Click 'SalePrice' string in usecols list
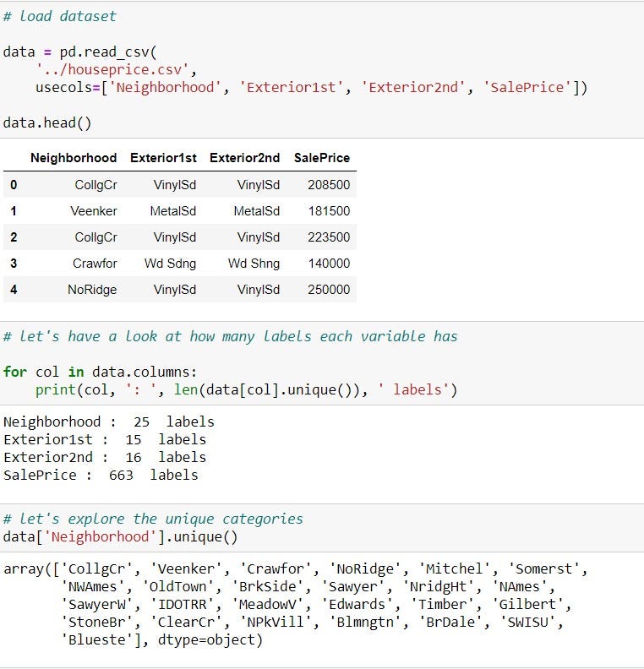Viewport: 644px width, 669px height. [x=527, y=88]
